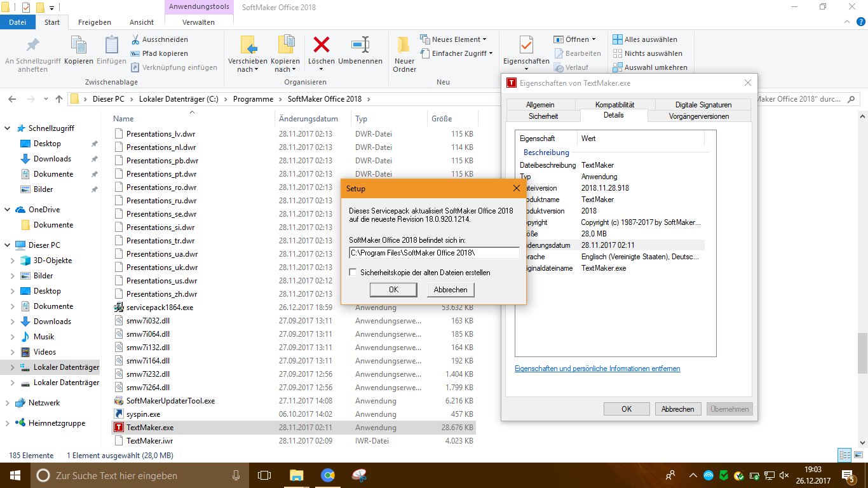Open Kompatibilität tab in properties
Image resolution: width=868 pixels, height=488 pixels.
(614, 105)
